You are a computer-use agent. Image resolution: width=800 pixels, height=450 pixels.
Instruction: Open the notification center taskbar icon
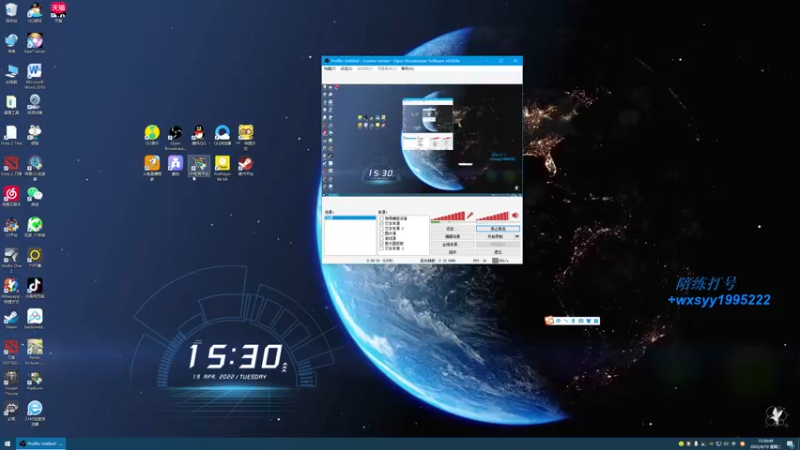tap(789, 444)
